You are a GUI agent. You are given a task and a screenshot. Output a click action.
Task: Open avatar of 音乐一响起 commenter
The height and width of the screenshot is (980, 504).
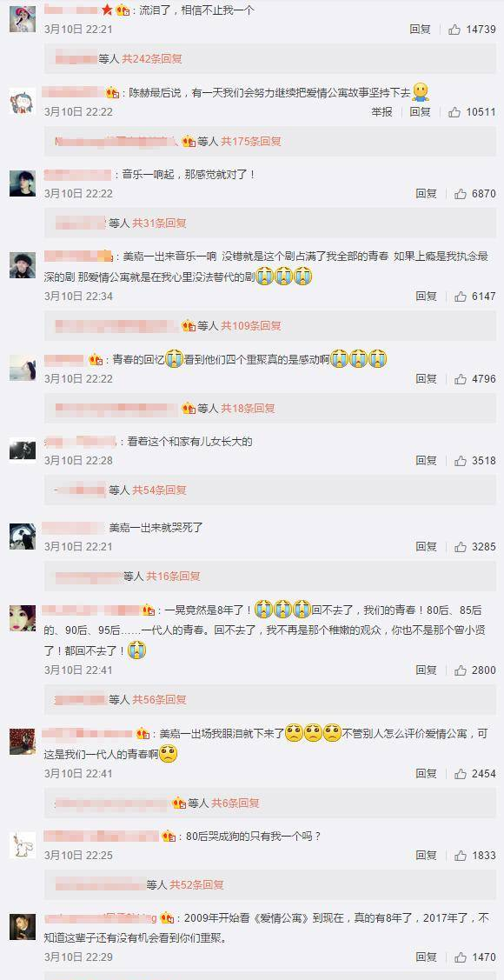[x=23, y=183]
